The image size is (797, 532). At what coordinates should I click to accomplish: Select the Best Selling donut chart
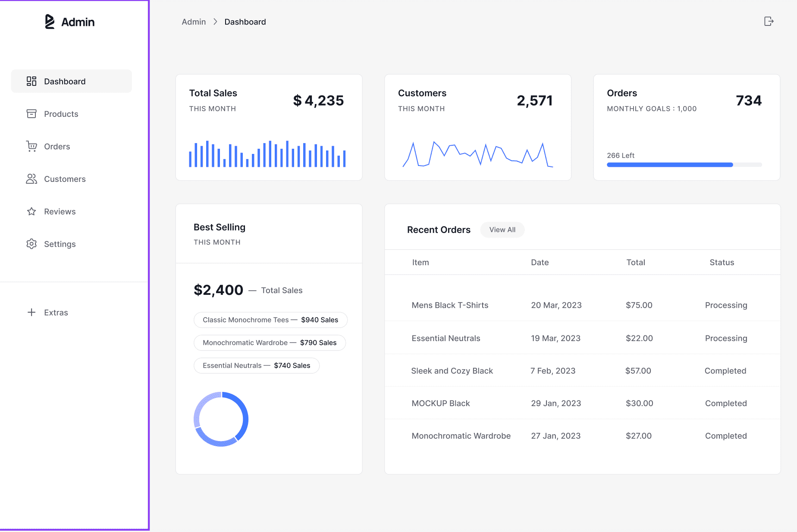tap(221, 419)
